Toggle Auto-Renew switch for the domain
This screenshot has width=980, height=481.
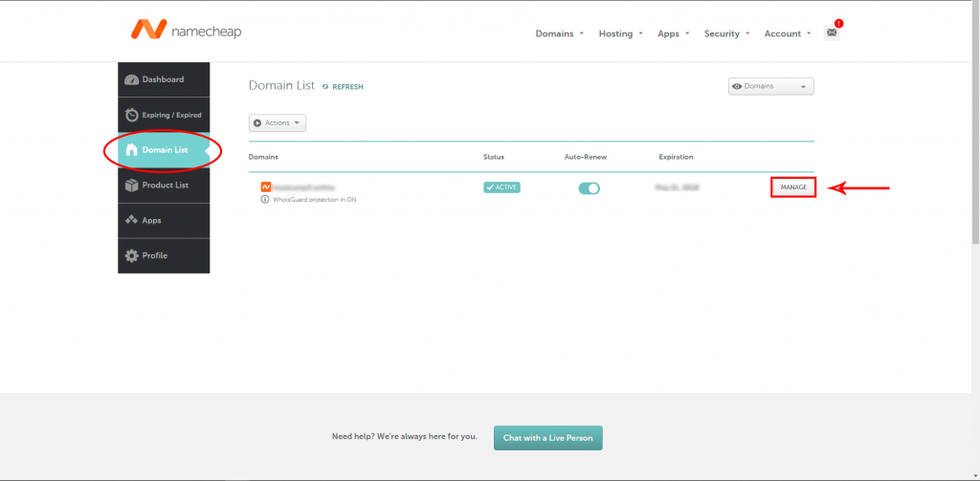click(589, 188)
